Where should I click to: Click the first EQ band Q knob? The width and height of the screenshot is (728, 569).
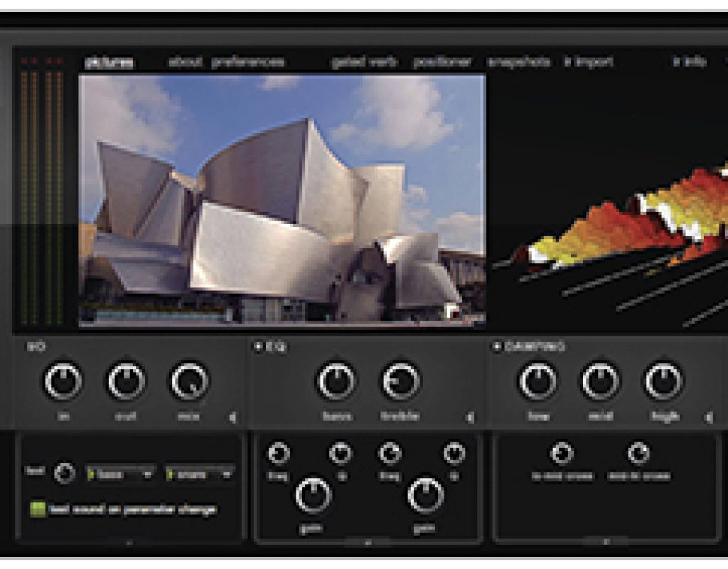pos(341,453)
